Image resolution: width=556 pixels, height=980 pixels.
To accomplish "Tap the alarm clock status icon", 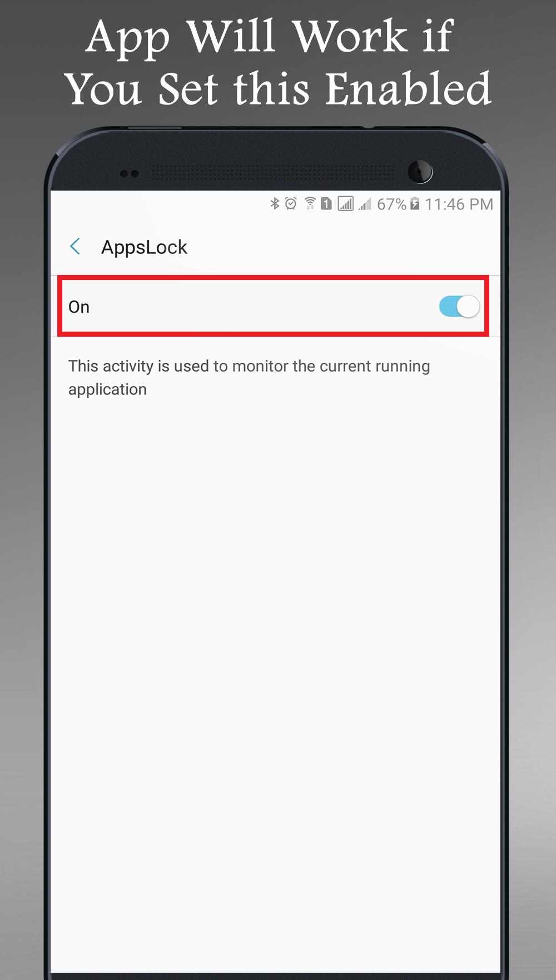I will (x=291, y=204).
